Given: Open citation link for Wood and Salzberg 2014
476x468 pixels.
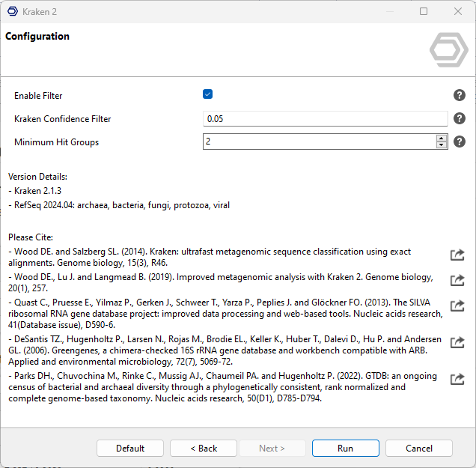Looking at the screenshot, I should [457, 255].
